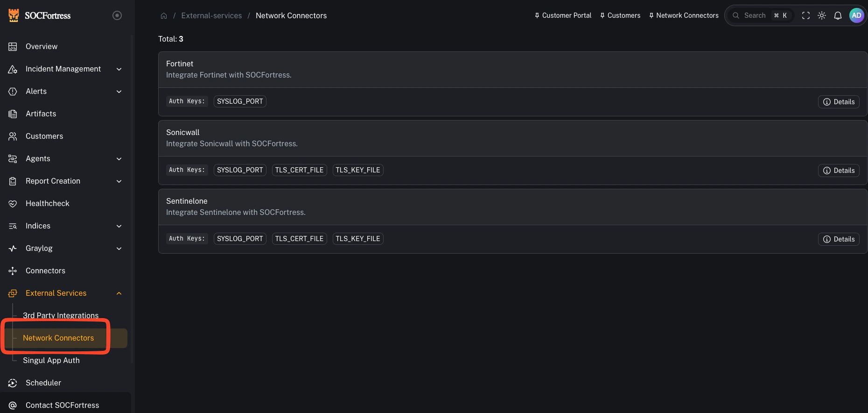Click the Contact SOCFortress at-sign icon

[x=13, y=406]
